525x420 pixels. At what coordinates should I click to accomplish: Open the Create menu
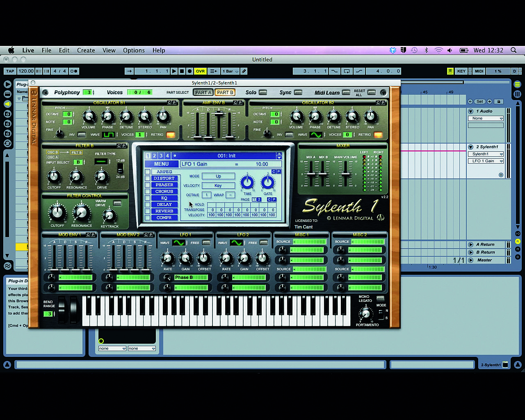[86, 50]
